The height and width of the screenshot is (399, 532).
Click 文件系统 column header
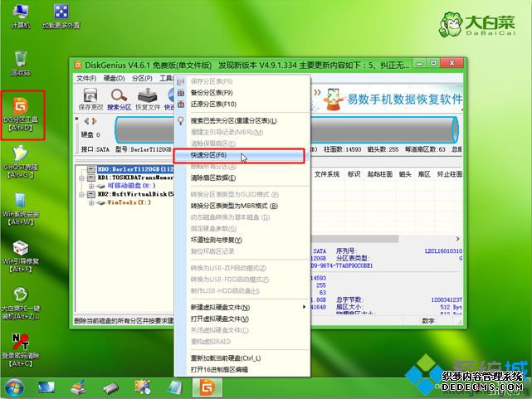(x=327, y=174)
